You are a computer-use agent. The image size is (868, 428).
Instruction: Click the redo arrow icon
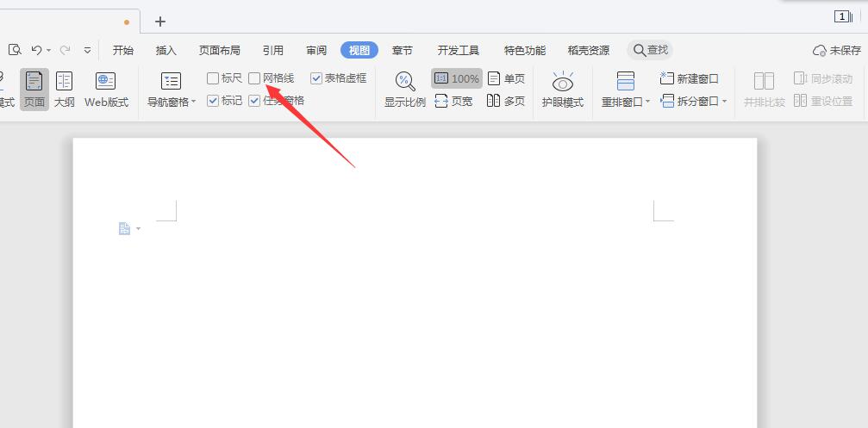(65, 50)
